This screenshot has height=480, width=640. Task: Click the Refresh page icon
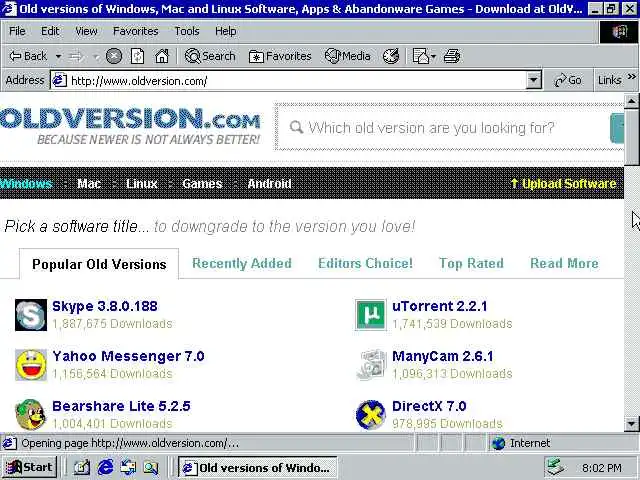[x=137, y=56]
